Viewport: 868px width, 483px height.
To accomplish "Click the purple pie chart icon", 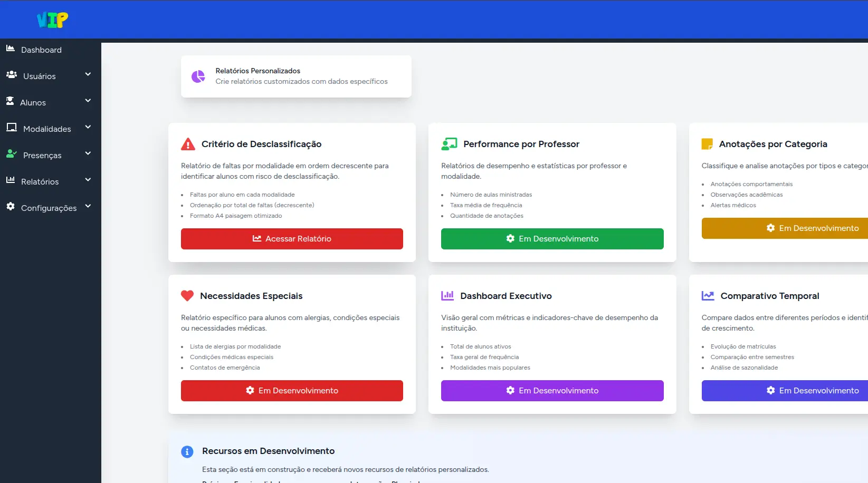I will tap(198, 76).
